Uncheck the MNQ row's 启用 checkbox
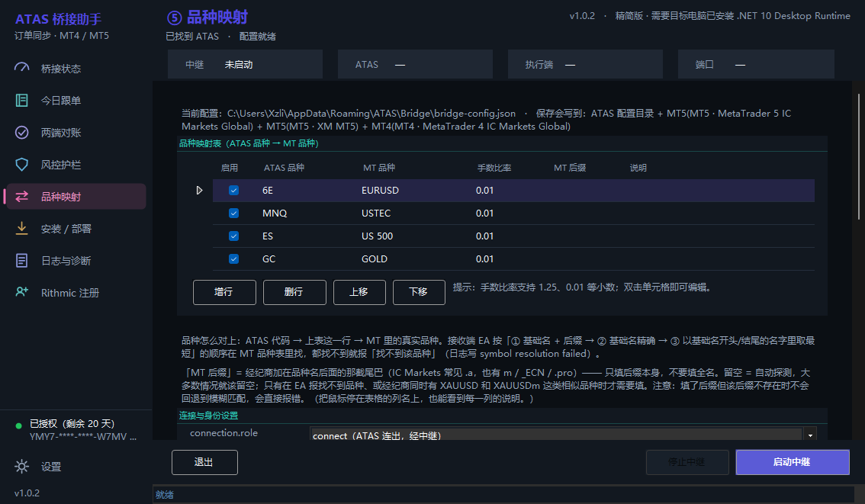Viewport: 865px width, 504px height. pyautogui.click(x=234, y=213)
